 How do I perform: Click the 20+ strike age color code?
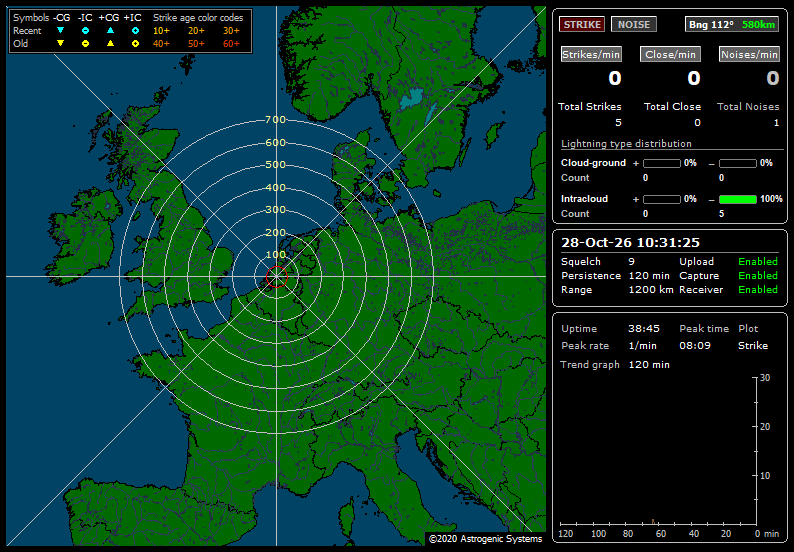click(x=196, y=30)
